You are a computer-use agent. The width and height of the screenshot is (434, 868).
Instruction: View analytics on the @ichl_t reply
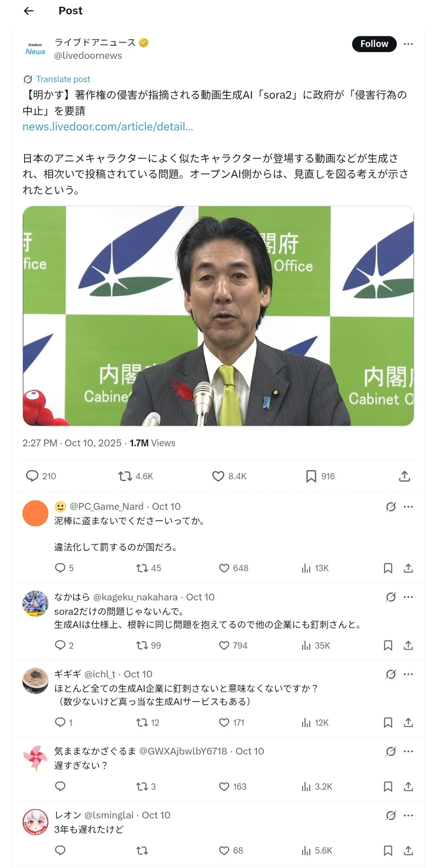[x=315, y=722]
